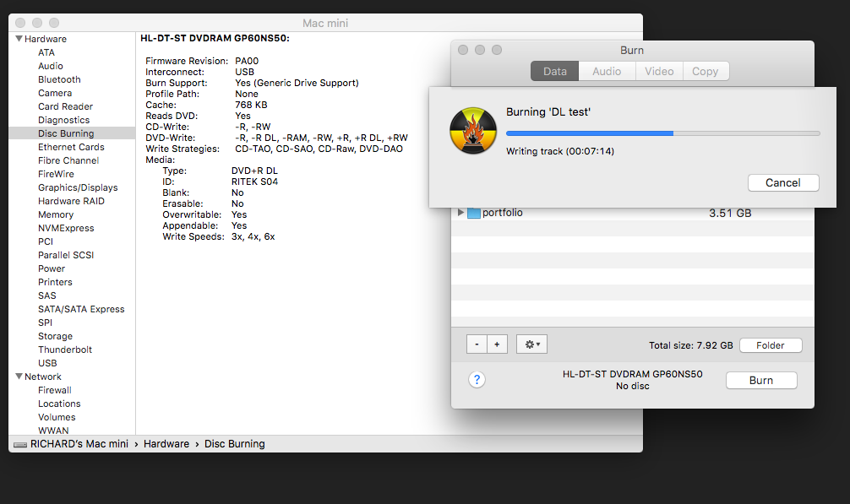Select Diagnostics in the sidebar
Image resolution: width=850 pixels, height=504 pixels.
click(x=64, y=120)
